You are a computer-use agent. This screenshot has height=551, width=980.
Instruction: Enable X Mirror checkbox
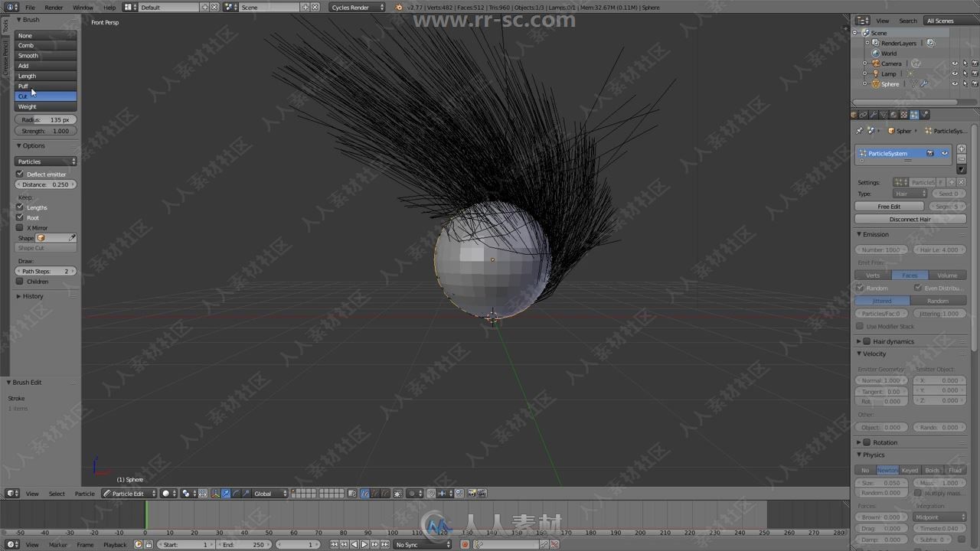point(20,227)
